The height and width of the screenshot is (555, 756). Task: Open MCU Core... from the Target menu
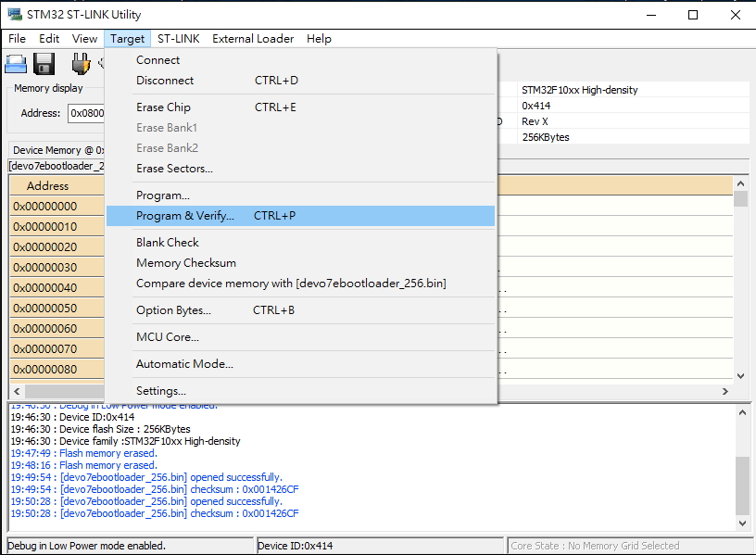pyautogui.click(x=300, y=336)
